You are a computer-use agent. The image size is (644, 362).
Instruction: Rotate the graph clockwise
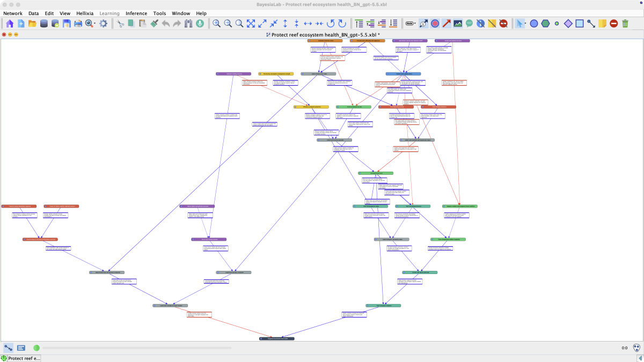point(342,24)
